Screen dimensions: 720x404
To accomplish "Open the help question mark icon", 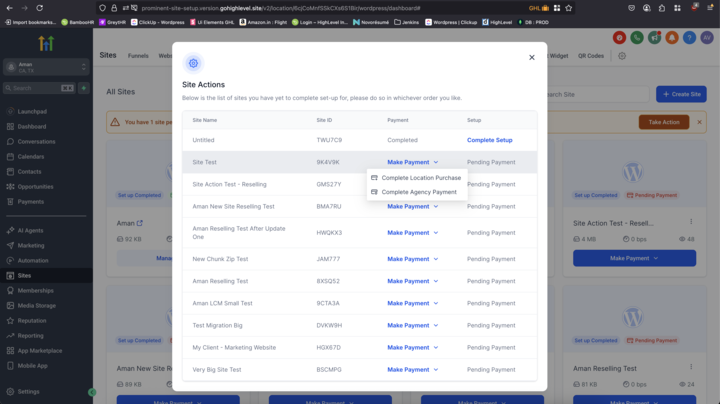I will [689, 38].
